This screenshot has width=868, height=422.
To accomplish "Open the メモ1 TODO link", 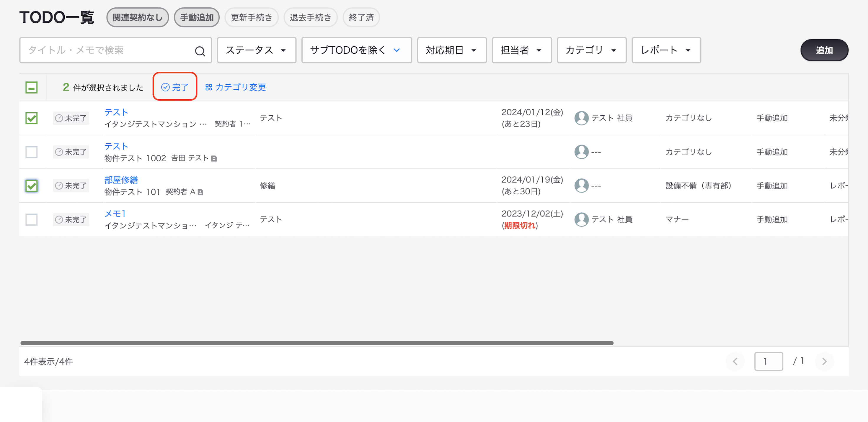I will (115, 214).
